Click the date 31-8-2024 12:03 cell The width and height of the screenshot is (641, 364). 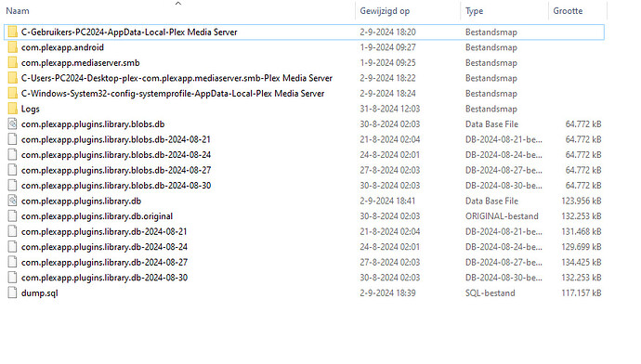click(390, 109)
